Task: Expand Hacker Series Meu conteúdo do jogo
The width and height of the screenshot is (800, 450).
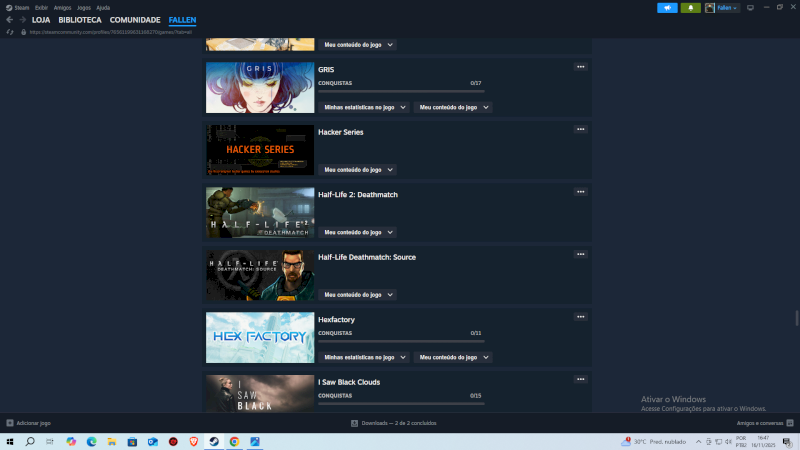Action: (x=358, y=170)
